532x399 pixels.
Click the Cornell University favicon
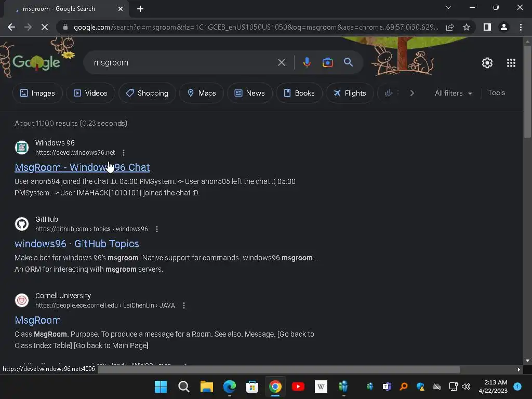[22, 300]
